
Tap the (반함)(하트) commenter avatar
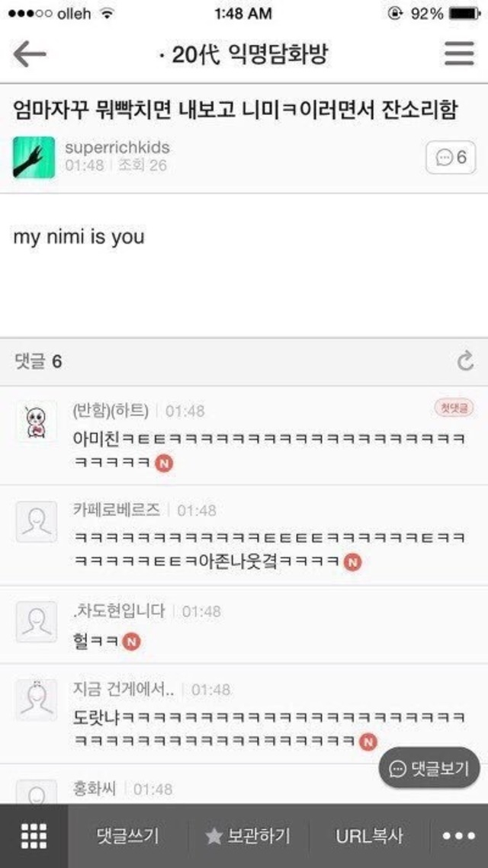(36, 421)
